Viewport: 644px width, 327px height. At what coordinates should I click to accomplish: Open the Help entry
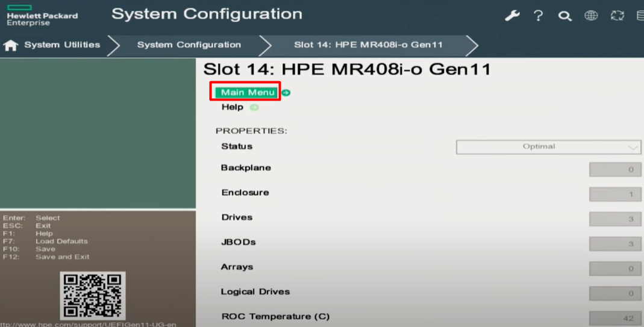click(x=233, y=107)
